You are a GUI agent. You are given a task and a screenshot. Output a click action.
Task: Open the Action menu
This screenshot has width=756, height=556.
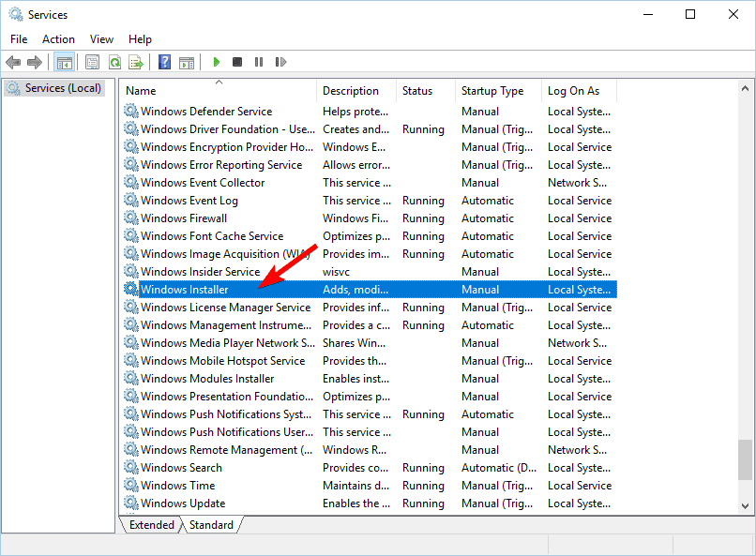(58, 39)
